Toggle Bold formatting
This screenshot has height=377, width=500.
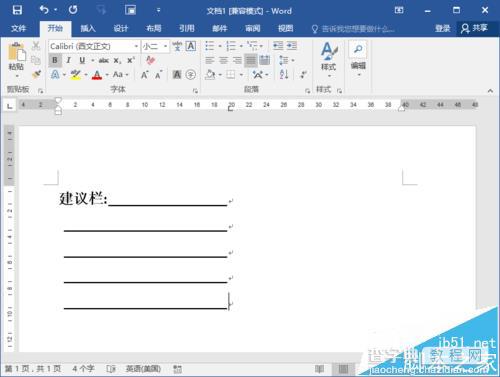click(x=55, y=60)
